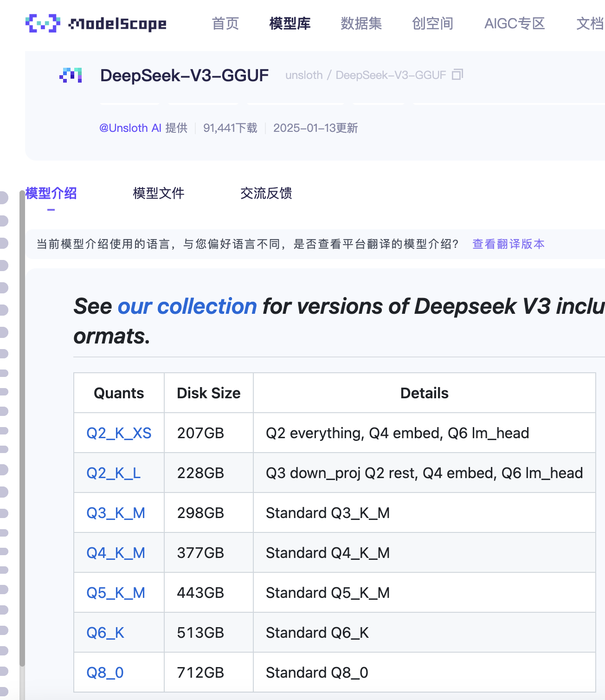Screen dimensions: 605x700
Task: Click the DeepSeek-V3-GGUF model avatar icon
Action: tap(71, 75)
